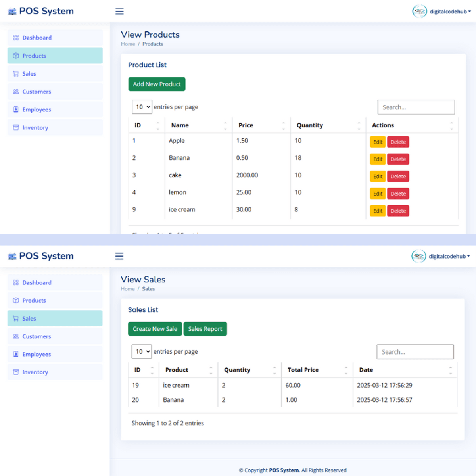Screen dimensions: 476x476
Task: Sort Product List by Name column arrows
Action: click(225, 125)
